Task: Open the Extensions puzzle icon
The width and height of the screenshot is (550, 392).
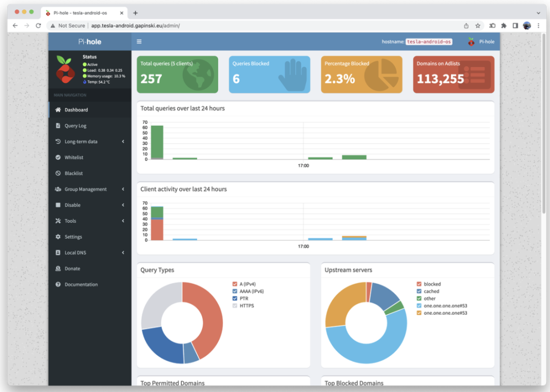Action: 504,25
